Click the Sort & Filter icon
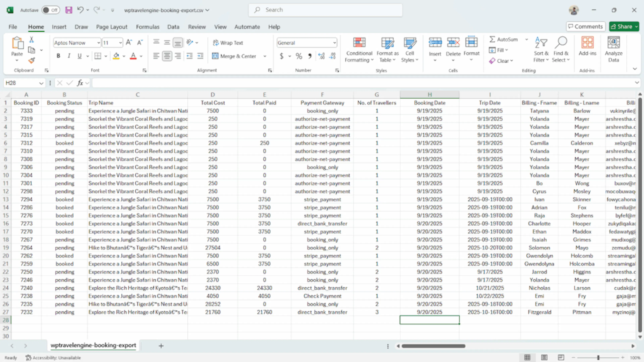 point(541,42)
